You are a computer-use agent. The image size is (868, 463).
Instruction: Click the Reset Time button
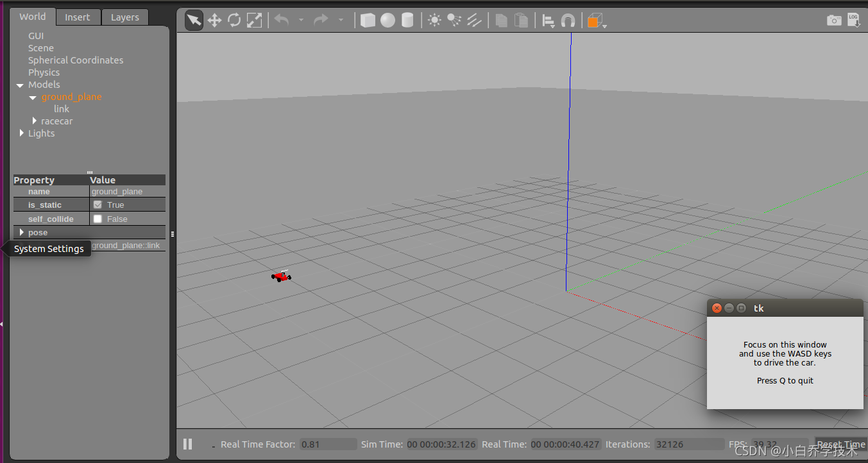point(840,444)
